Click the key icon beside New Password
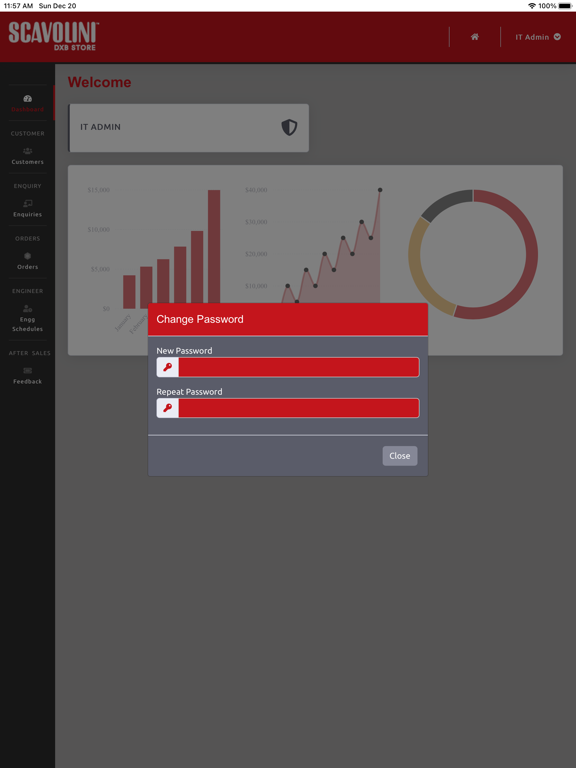The image size is (576, 768). click(x=168, y=367)
